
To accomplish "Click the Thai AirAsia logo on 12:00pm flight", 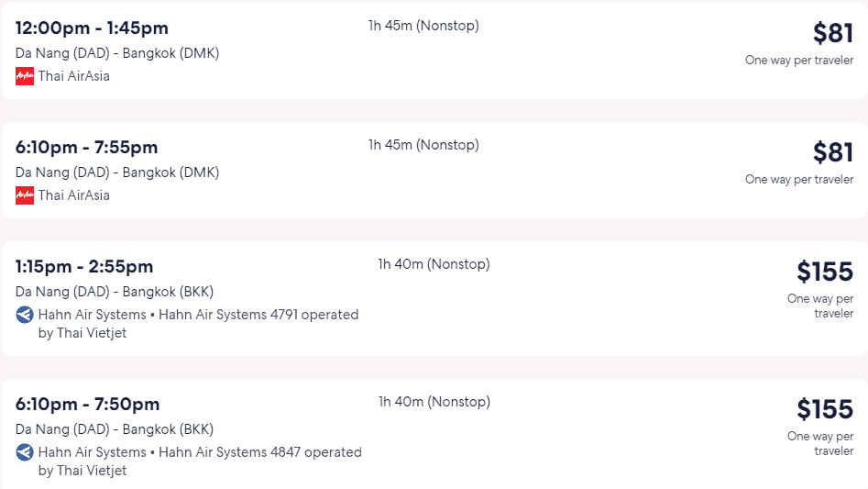I will tap(25, 76).
